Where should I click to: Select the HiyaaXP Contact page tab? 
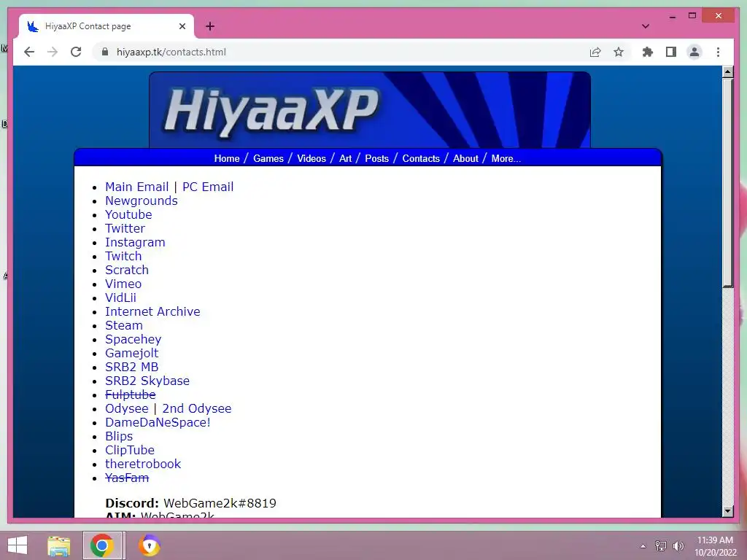tap(107, 26)
